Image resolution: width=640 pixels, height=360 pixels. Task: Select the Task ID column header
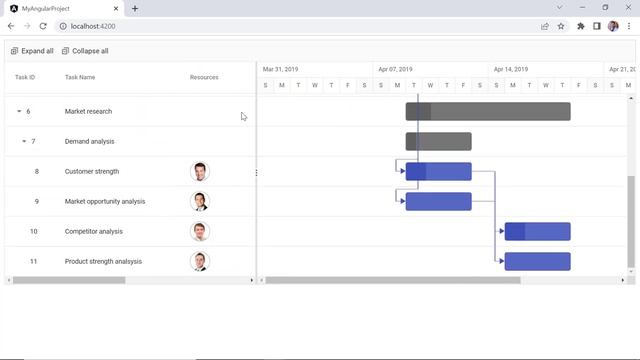coord(25,77)
